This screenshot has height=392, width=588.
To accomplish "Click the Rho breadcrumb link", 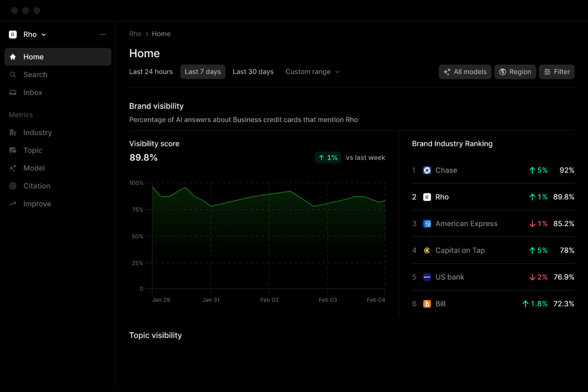I will click(x=135, y=34).
